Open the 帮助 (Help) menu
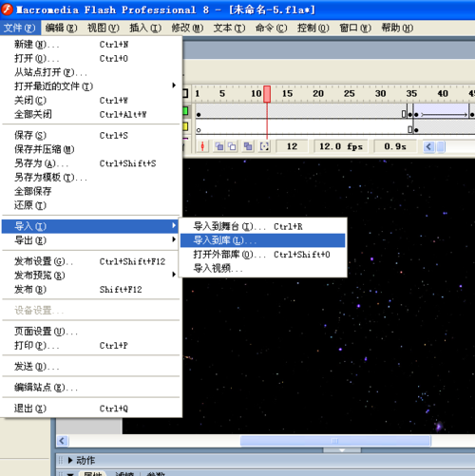Image resolution: width=475 pixels, height=476 pixels. [x=397, y=28]
